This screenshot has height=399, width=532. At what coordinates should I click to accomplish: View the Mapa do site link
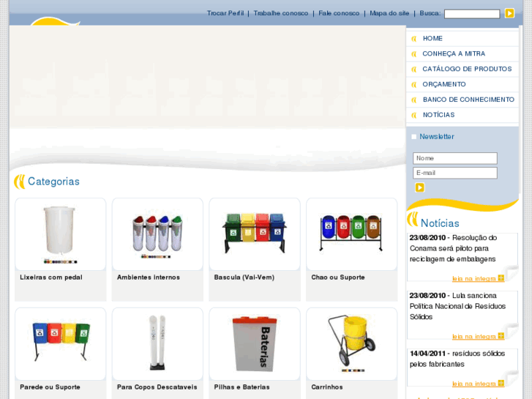pos(389,13)
